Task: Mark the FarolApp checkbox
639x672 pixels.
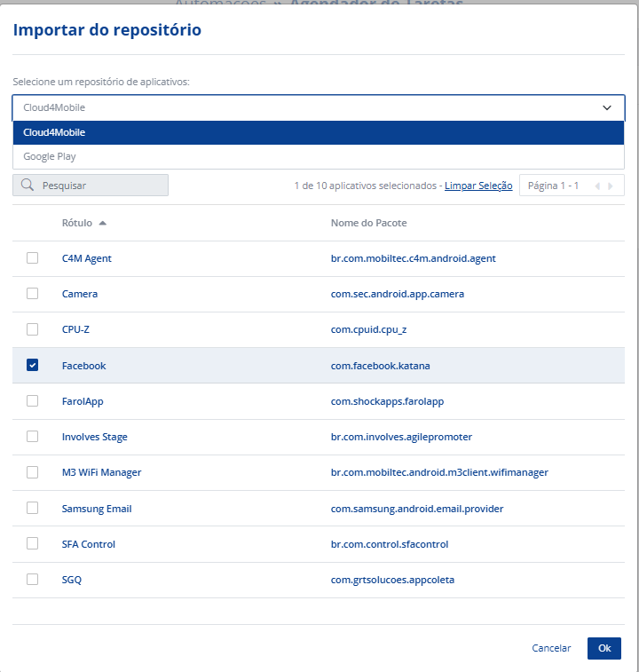Action: [x=33, y=400]
